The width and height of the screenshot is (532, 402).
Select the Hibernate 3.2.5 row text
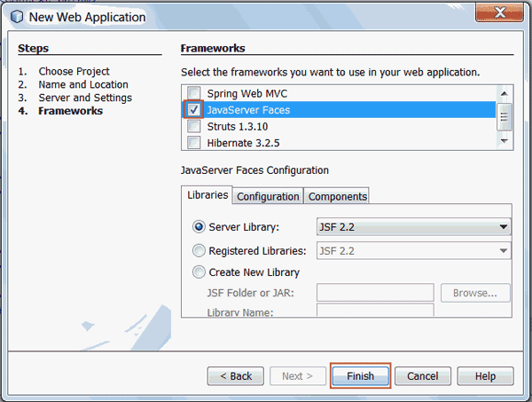pos(243,143)
